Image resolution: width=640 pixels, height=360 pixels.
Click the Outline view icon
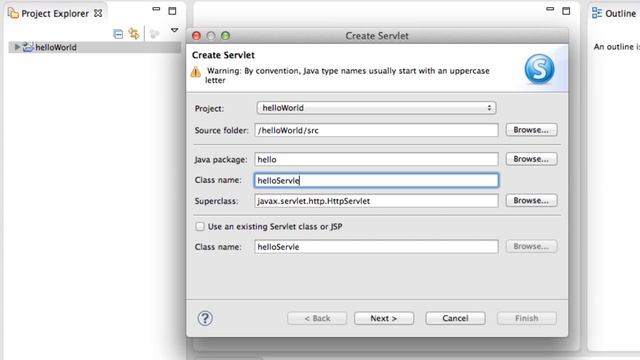(597, 13)
